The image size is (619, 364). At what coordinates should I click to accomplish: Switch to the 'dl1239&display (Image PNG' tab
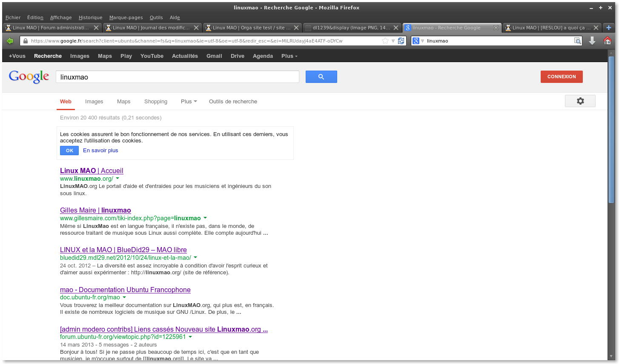point(352,28)
